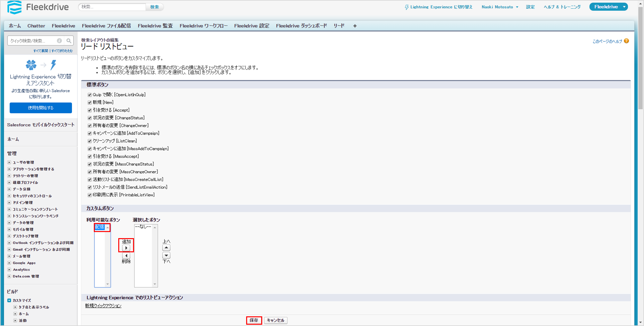Open the Naoki Motosato user dropdown

(x=500, y=7)
